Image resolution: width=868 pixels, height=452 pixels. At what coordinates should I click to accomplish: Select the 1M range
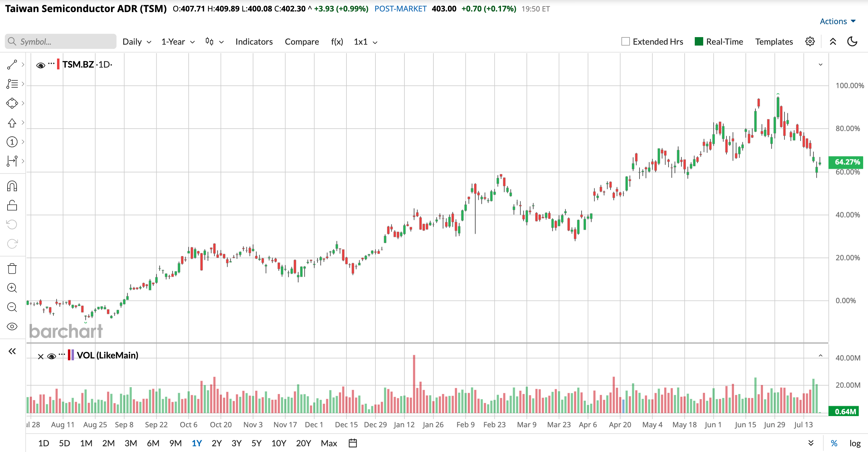(x=86, y=443)
